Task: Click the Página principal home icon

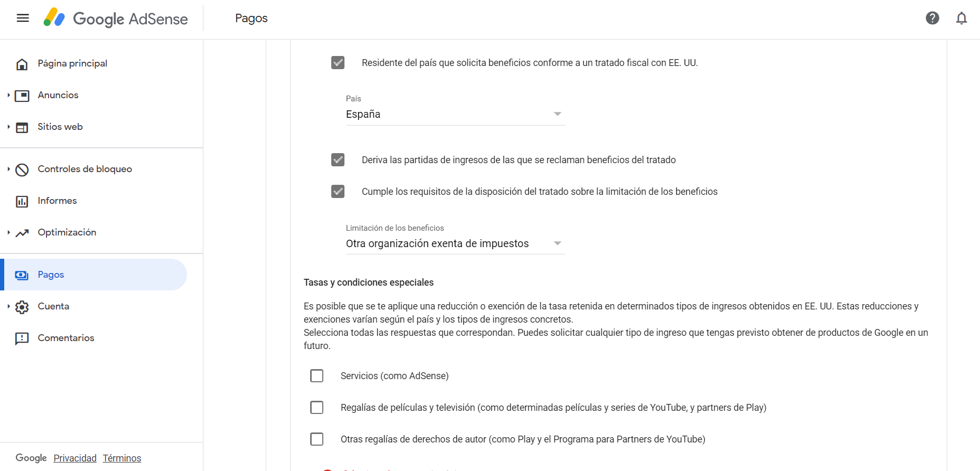Action: click(x=22, y=64)
